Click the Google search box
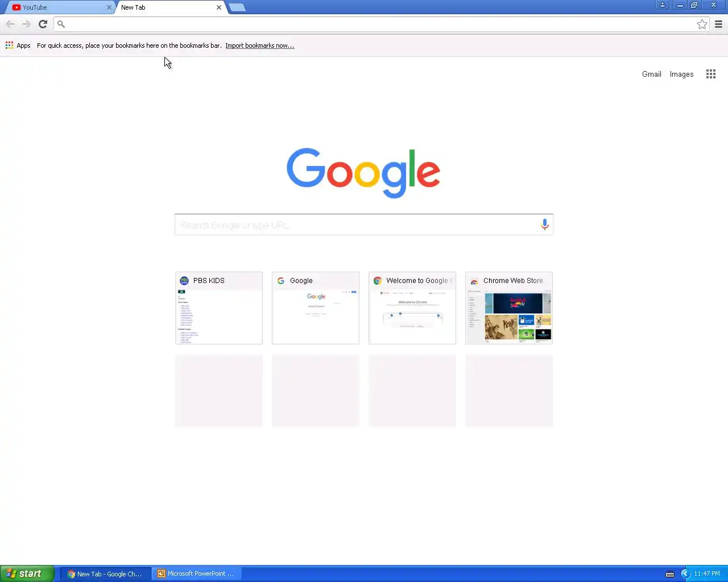The image size is (728, 582). 363,225
